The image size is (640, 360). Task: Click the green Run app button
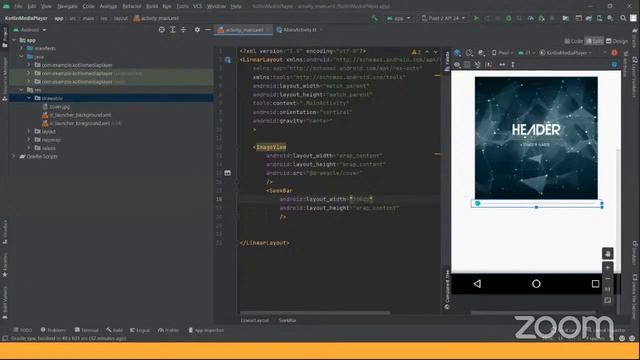pyautogui.click(x=476, y=18)
